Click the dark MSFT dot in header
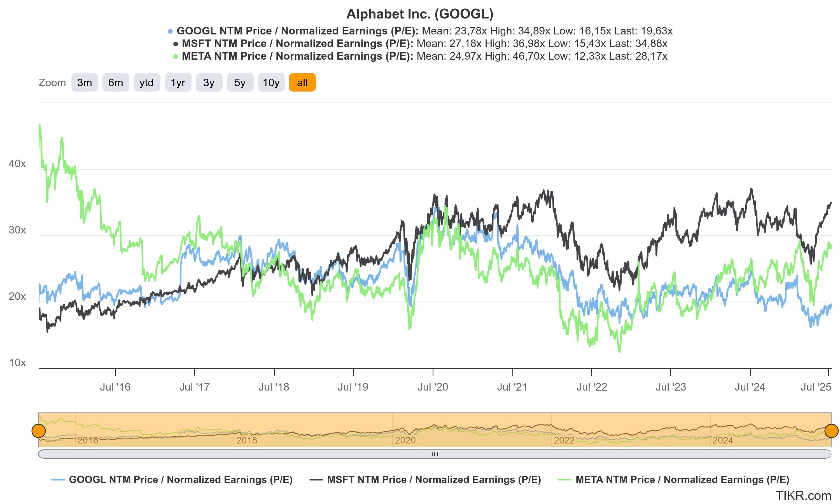Image resolution: width=840 pixels, height=504 pixels. click(176, 44)
